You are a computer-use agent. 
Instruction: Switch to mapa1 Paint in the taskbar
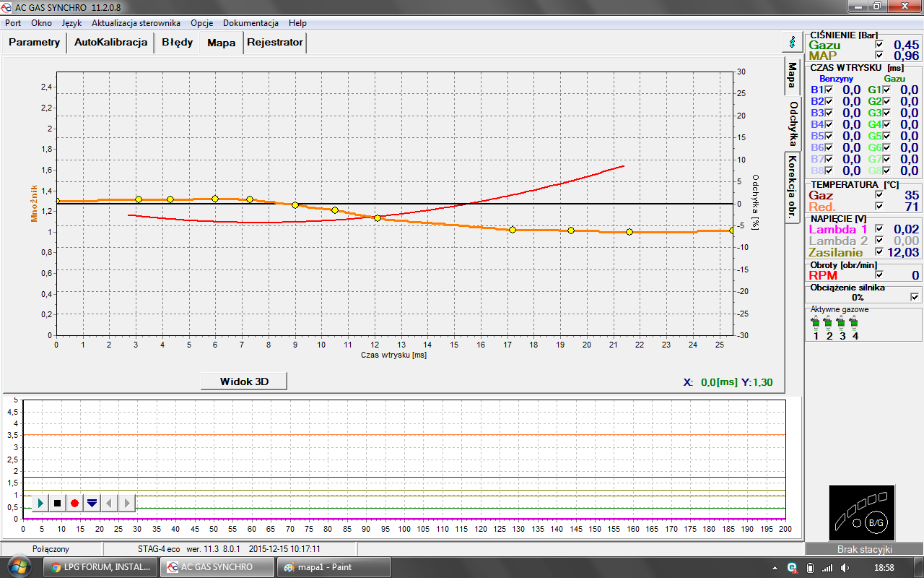click(x=334, y=567)
